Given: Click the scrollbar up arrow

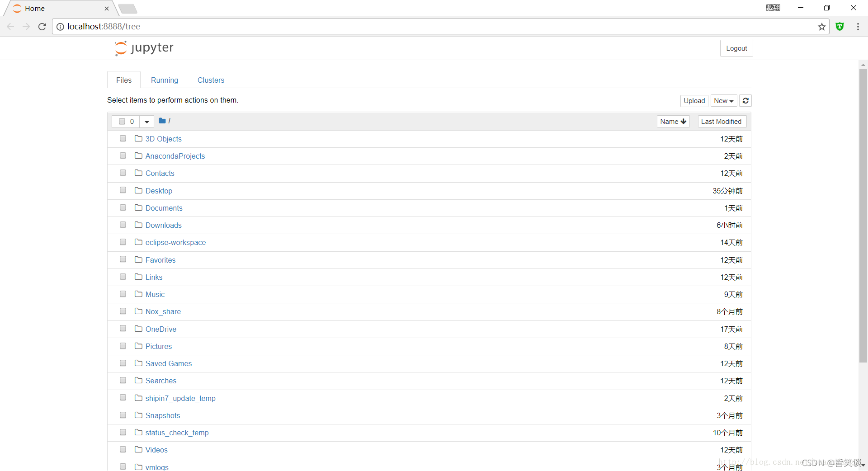Looking at the screenshot, I should pos(863,65).
